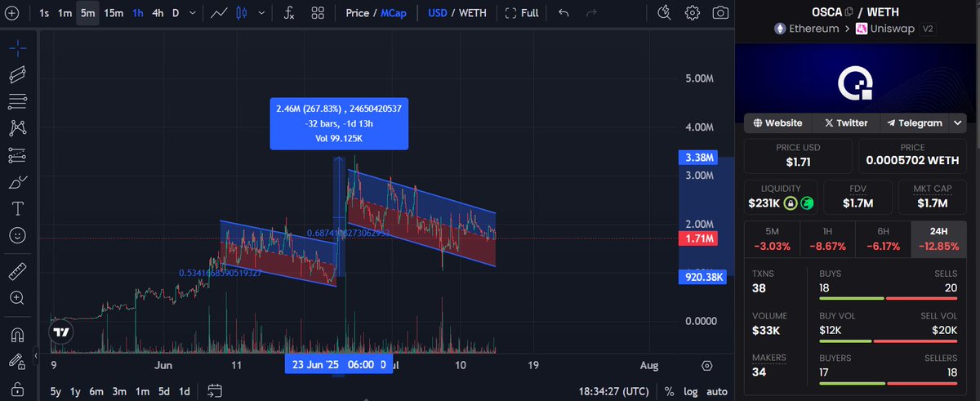Select the ruler measure tool
This screenshot has width=980, height=401.
click(17, 271)
